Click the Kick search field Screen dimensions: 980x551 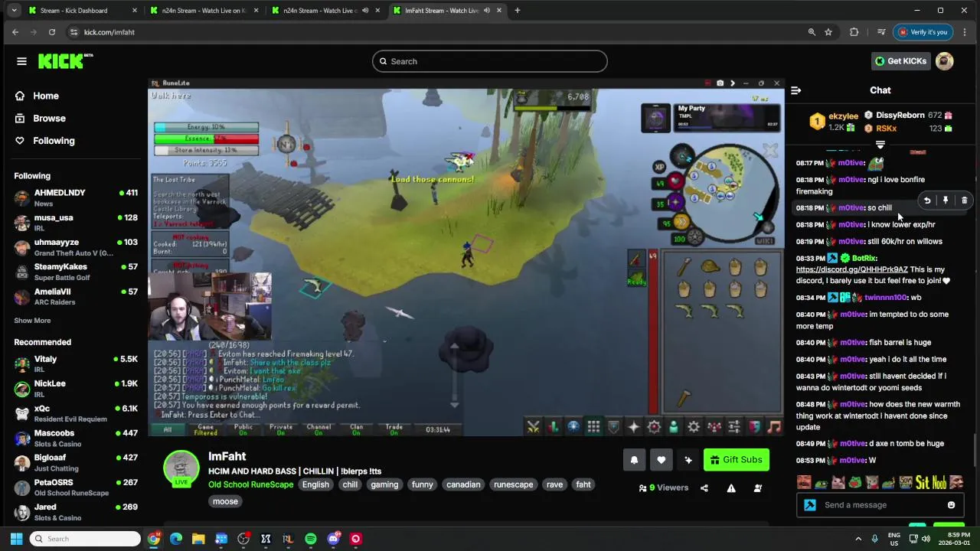click(490, 61)
